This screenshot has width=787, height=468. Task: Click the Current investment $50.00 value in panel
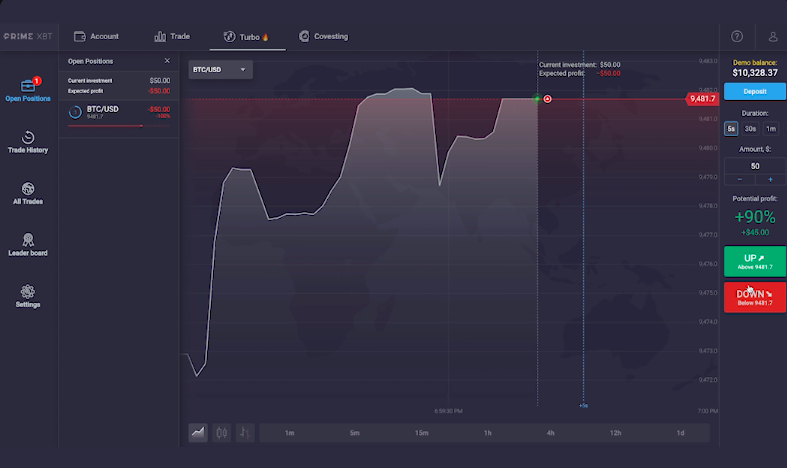160,80
